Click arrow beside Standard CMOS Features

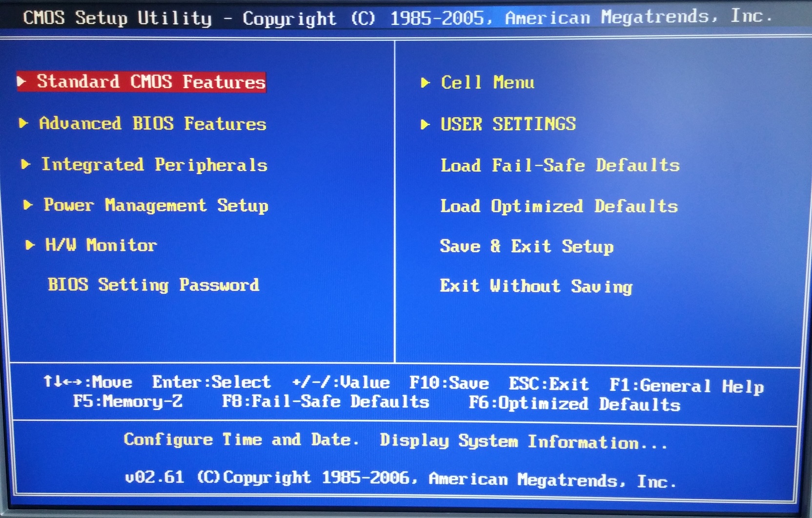(21, 81)
